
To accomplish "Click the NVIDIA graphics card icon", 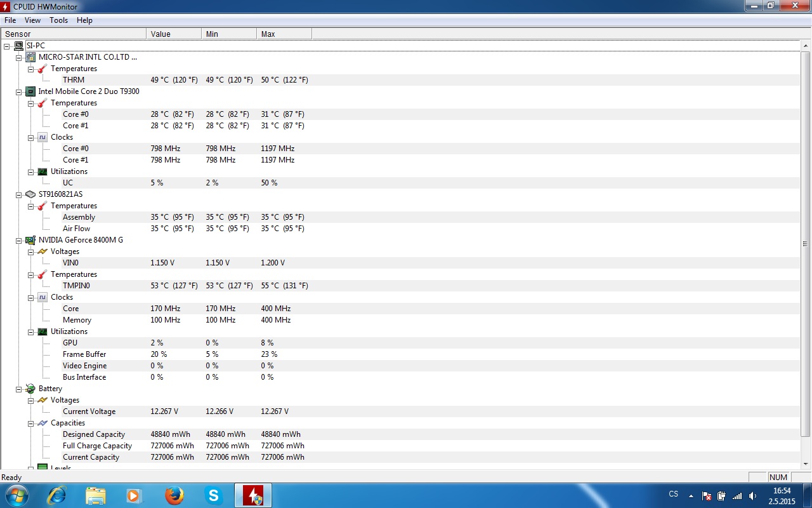I will point(30,240).
